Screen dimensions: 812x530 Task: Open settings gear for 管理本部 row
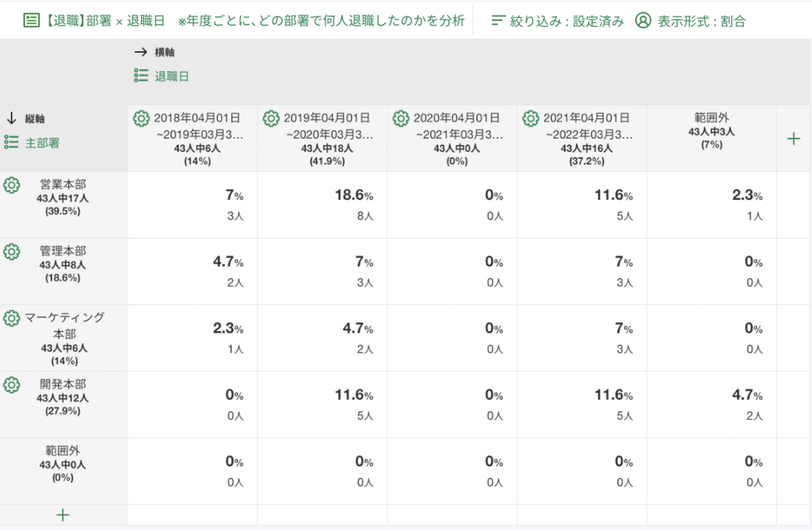pyautogui.click(x=12, y=252)
